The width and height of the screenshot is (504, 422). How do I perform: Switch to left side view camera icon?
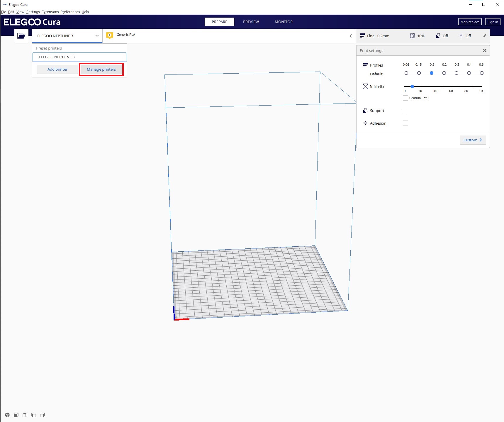34,415
